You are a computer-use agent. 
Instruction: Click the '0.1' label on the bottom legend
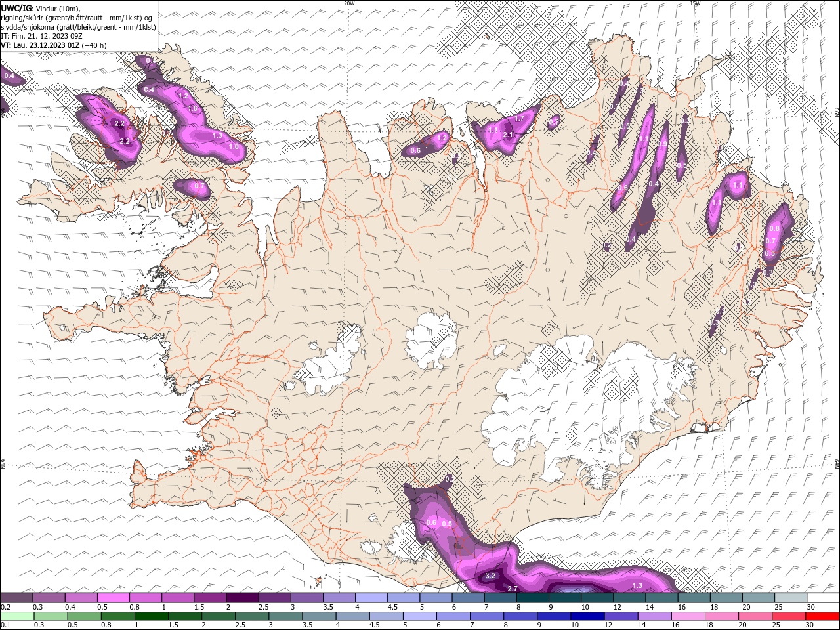pos(6,625)
